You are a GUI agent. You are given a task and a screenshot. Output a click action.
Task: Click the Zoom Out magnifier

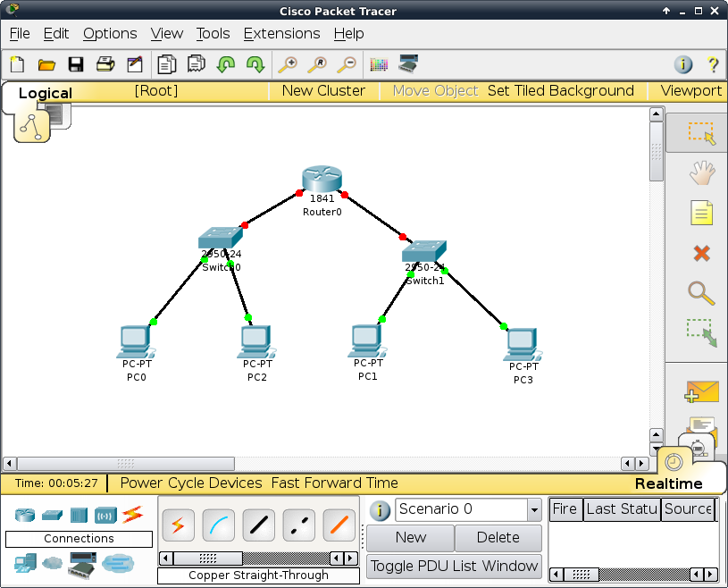[347, 64]
